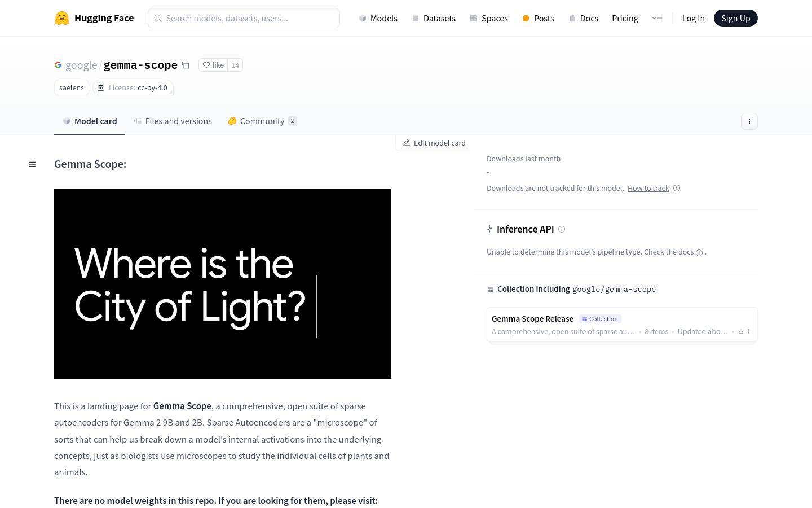The height and width of the screenshot is (508, 812).
Task: Select the saelens tag
Action: tap(72, 87)
